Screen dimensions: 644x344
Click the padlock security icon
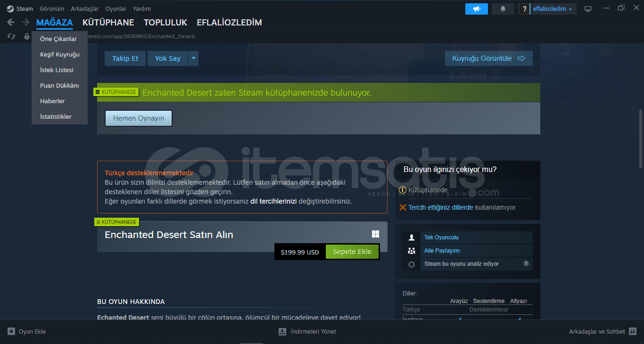click(27, 36)
